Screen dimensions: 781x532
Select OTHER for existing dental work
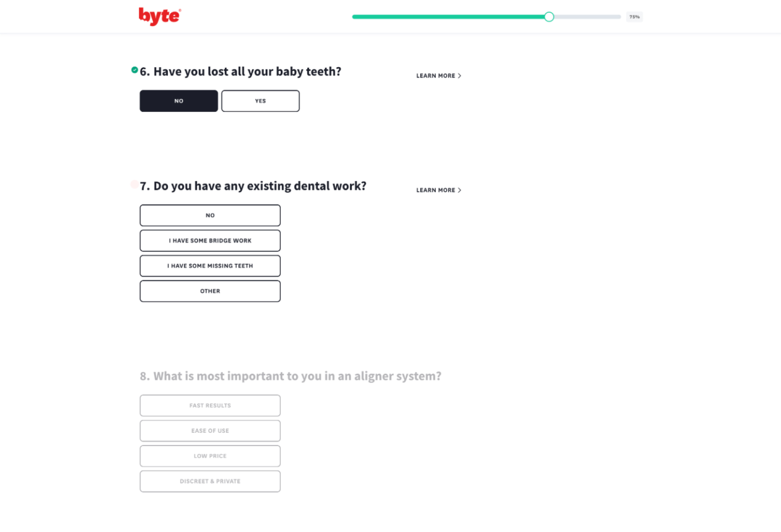[210, 291]
